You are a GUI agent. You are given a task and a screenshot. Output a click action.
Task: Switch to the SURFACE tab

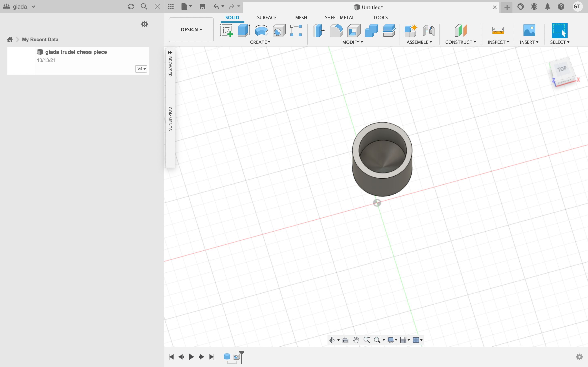point(267,17)
